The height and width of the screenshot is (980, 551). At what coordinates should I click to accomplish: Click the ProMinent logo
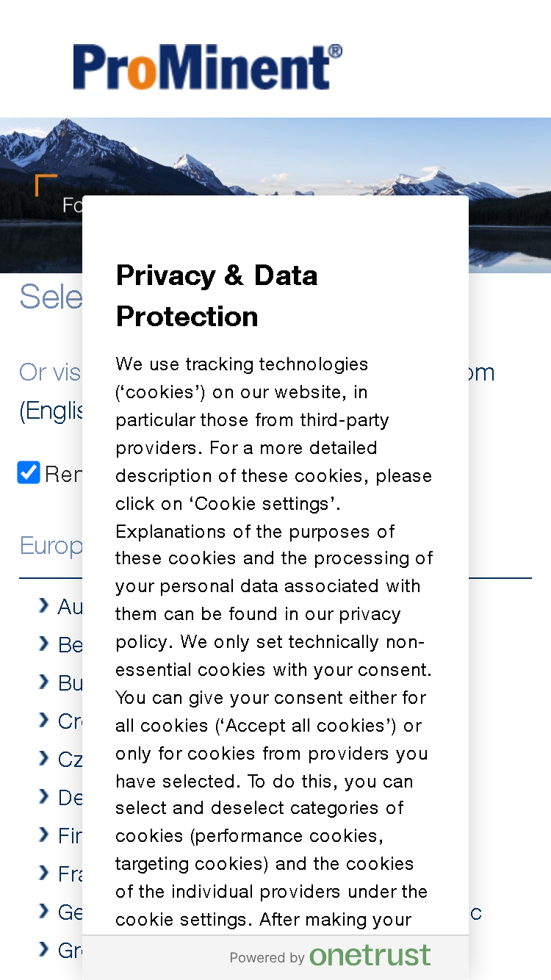[207, 67]
